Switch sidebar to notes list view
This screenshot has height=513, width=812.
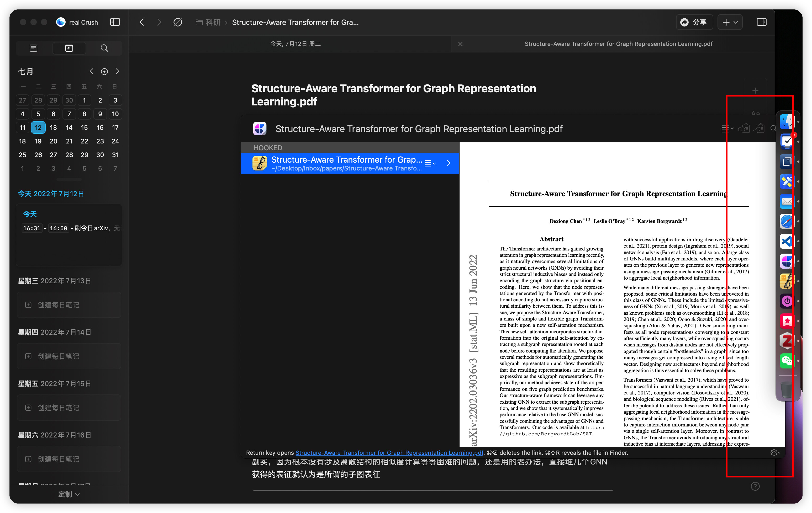pyautogui.click(x=33, y=48)
